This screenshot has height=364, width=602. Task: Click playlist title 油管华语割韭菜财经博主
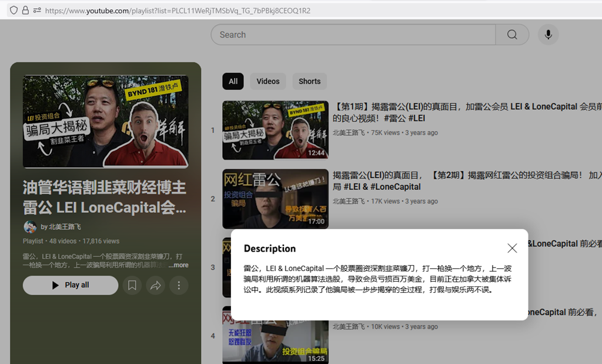[105, 198]
